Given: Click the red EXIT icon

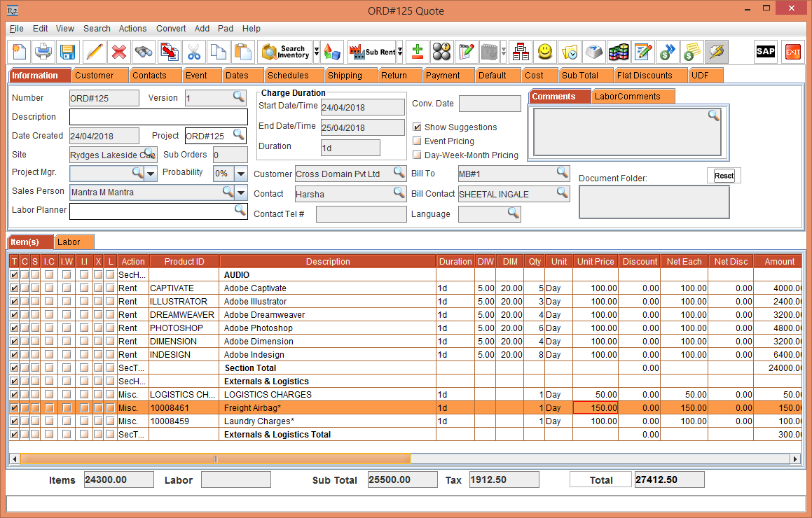Looking at the screenshot, I should (792, 52).
